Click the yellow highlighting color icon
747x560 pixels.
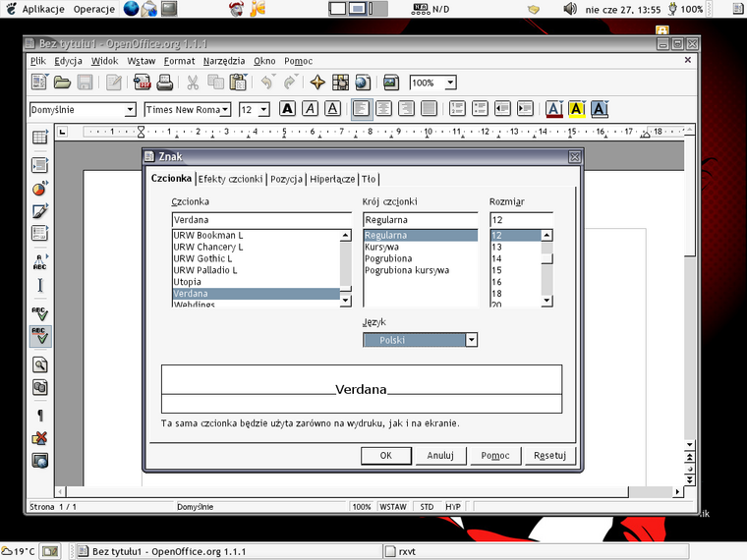tap(577, 109)
